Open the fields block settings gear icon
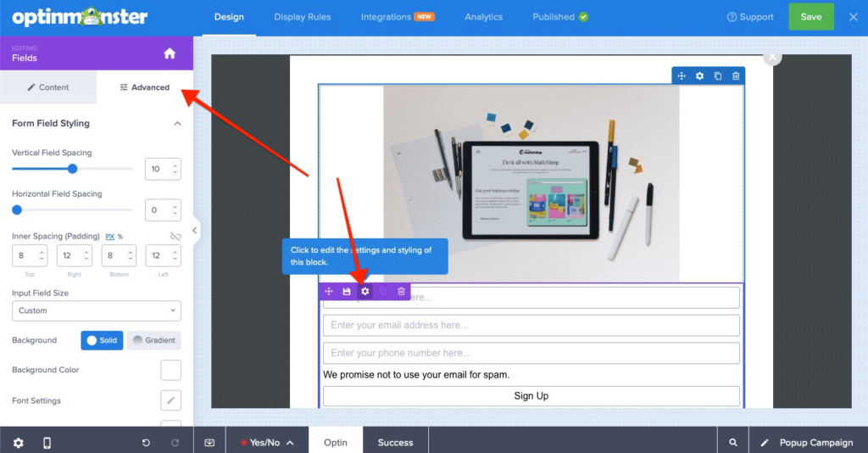This screenshot has width=868, height=453. [364, 291]
